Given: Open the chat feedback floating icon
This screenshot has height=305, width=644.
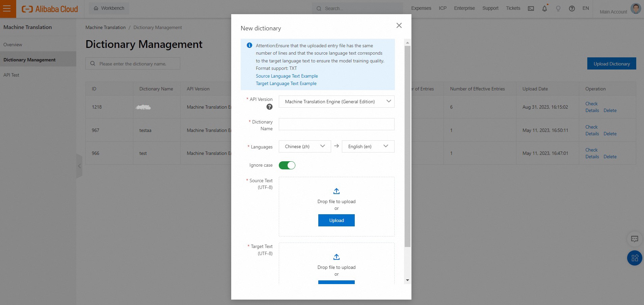Looking at the screenshot, I should 635,239.
